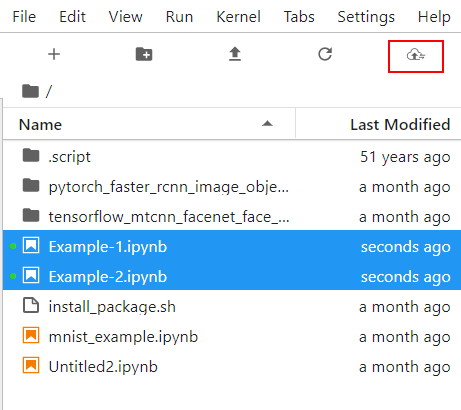Click folder icon of pytorch_faster_rcnn folder
Viewport: 461px width, 410px height.
pos(31,185)
